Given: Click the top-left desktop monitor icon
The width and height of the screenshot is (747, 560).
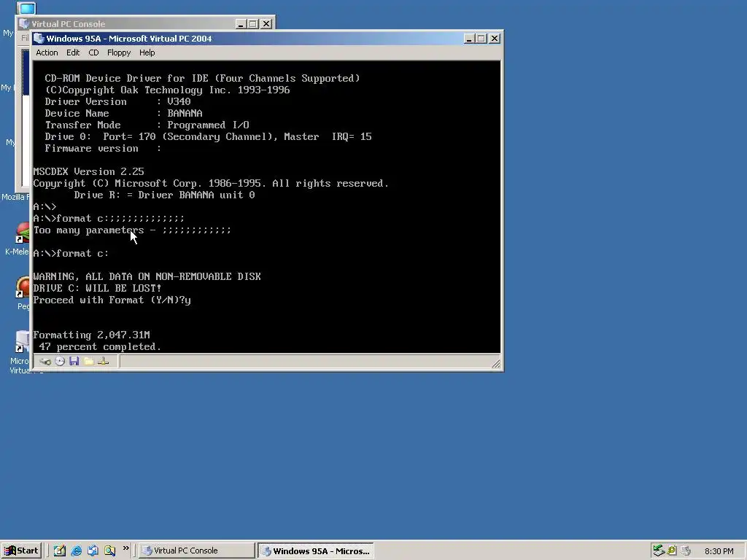Looking at the screenshot, I should click(27, 8).
